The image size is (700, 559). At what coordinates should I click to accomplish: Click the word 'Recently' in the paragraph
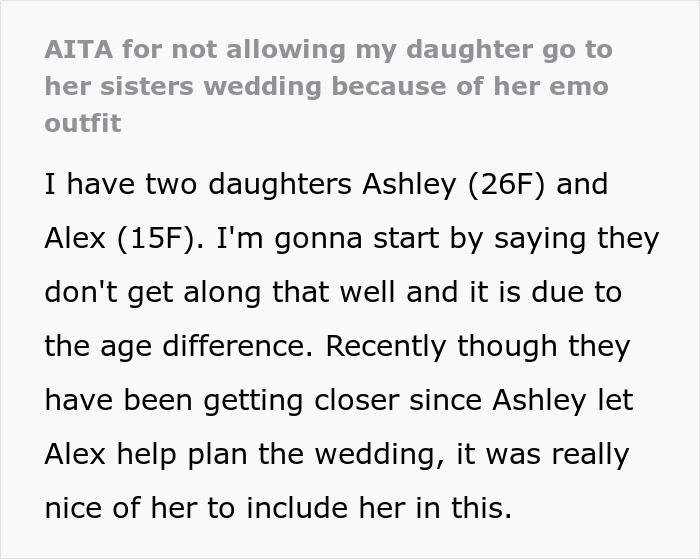pos(386,347)
